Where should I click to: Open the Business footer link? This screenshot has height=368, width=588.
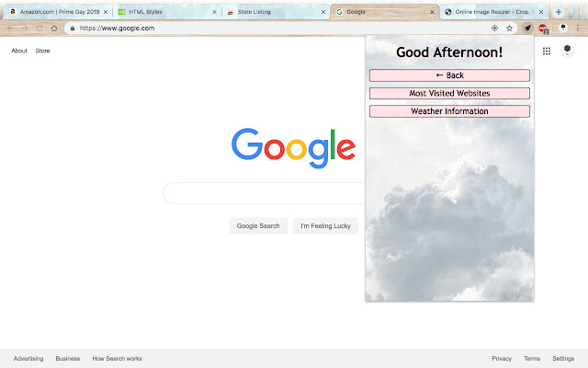68,359
